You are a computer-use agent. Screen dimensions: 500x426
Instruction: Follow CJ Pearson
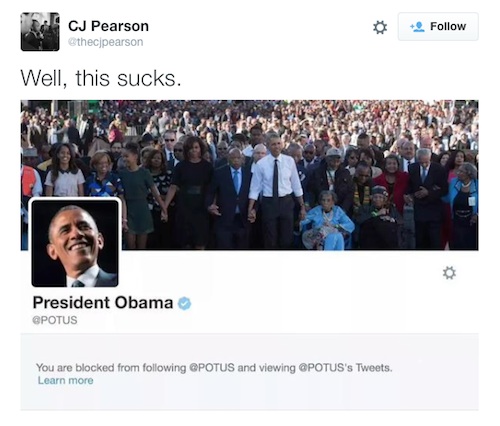[438, 26]
